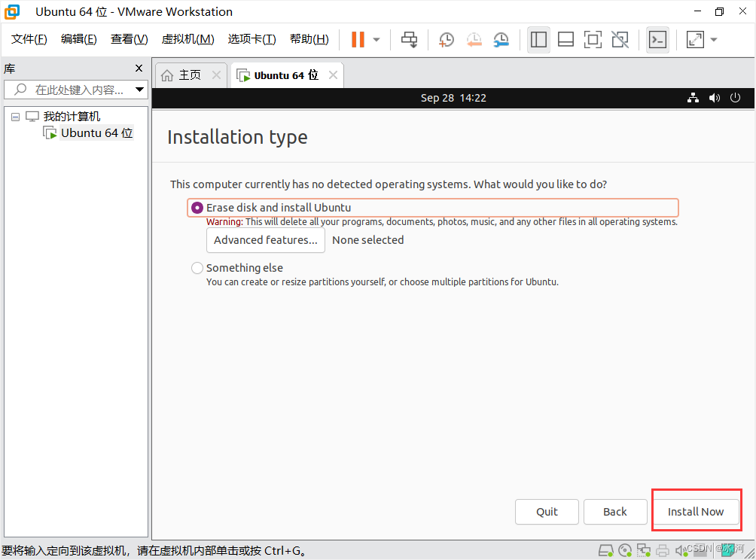Open the 选项卡(T) menu

[x=251, y=39]
